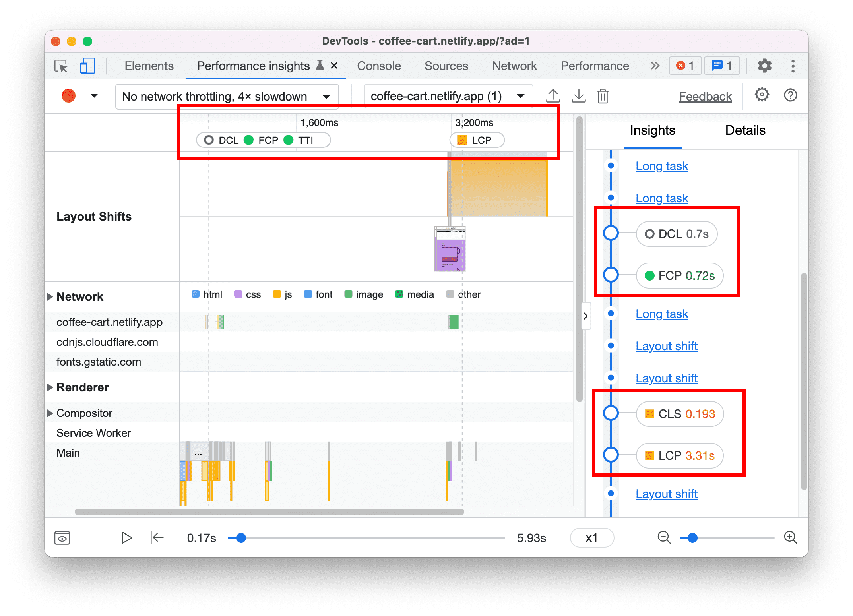853x616 pixels.
Task: Click the download icon in toolbar
Action: [x=578, y=95]
